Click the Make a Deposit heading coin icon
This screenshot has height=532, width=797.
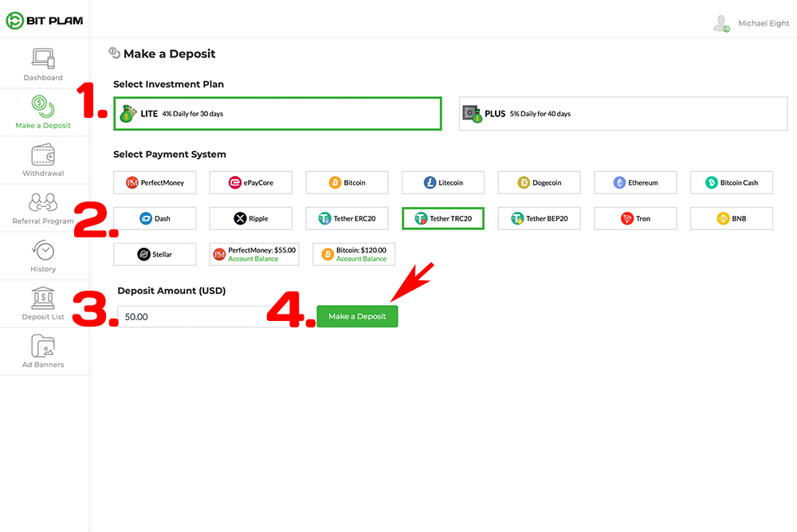click(x=114, y=53)
